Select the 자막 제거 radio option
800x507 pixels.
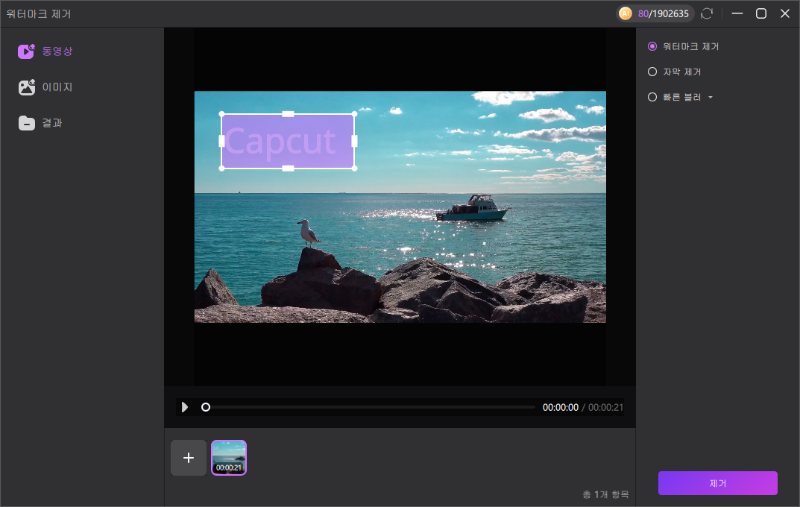pyautogui.click(x=652, y=72)
